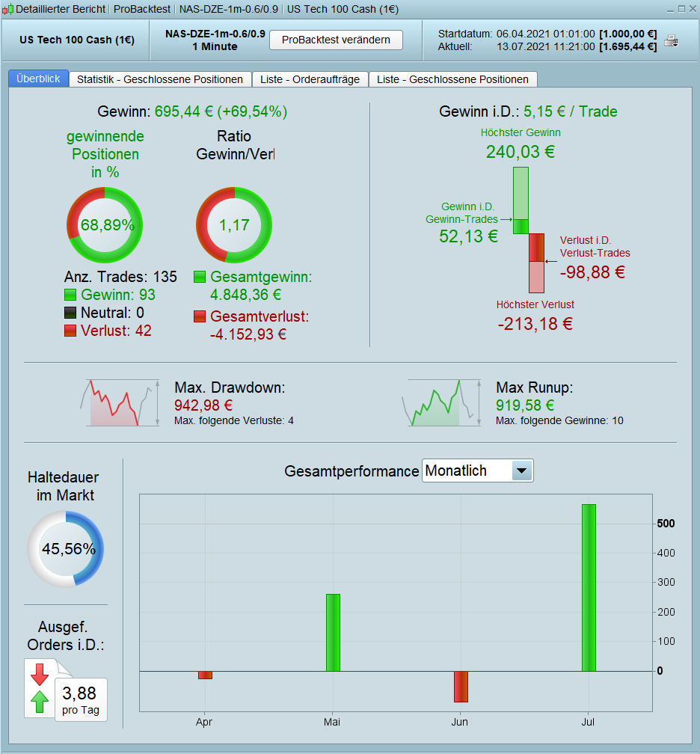Click the winning positions donut chart
This screenshot has width=700, height=754.
(x=105, y=225)
